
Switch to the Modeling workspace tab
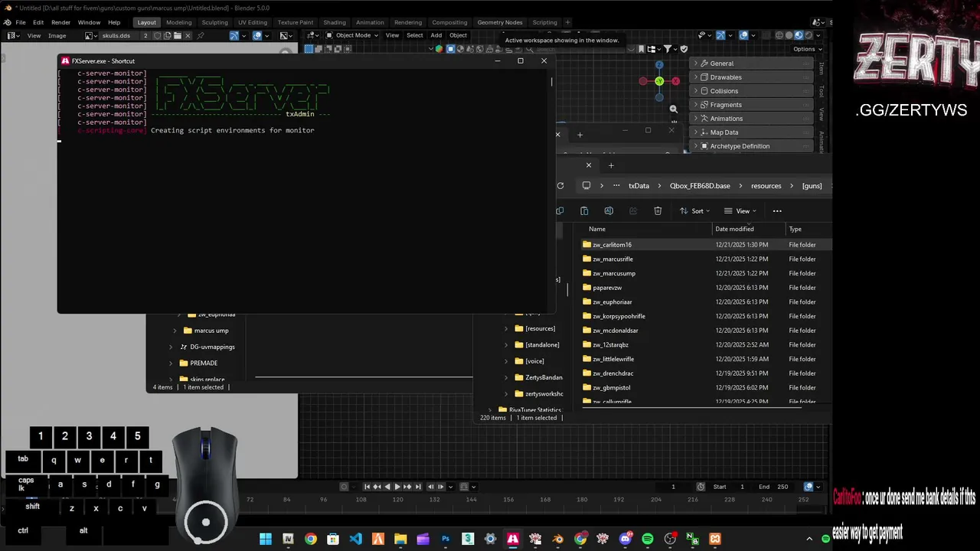(179, 22)
